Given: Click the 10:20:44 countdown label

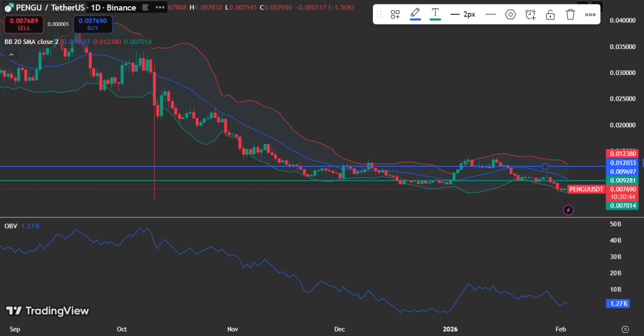Looking at the screenshot, I should point(622,197).
